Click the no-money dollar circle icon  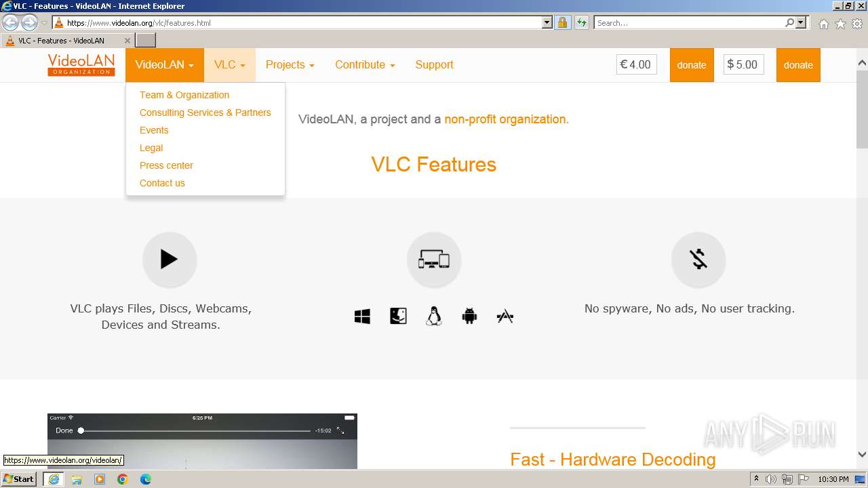(x=698, y=260)
